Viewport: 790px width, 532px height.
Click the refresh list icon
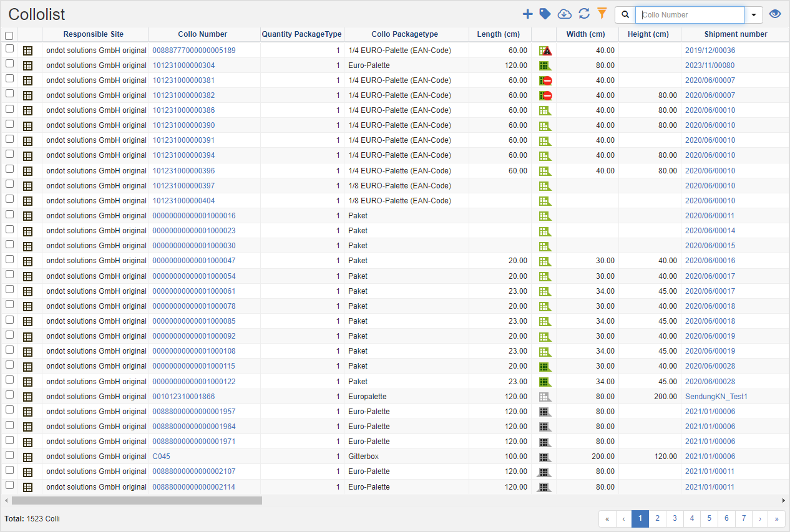pos(584,14)
